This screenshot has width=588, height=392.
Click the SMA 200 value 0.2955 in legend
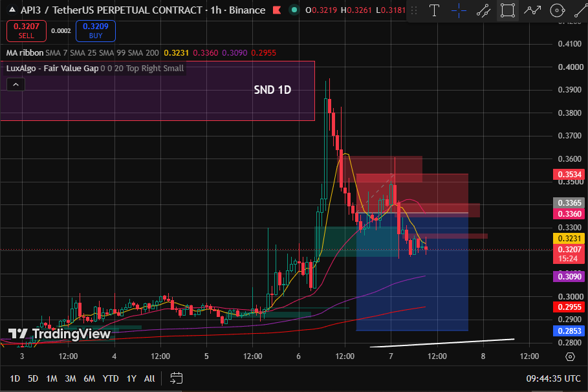(264, 53)
